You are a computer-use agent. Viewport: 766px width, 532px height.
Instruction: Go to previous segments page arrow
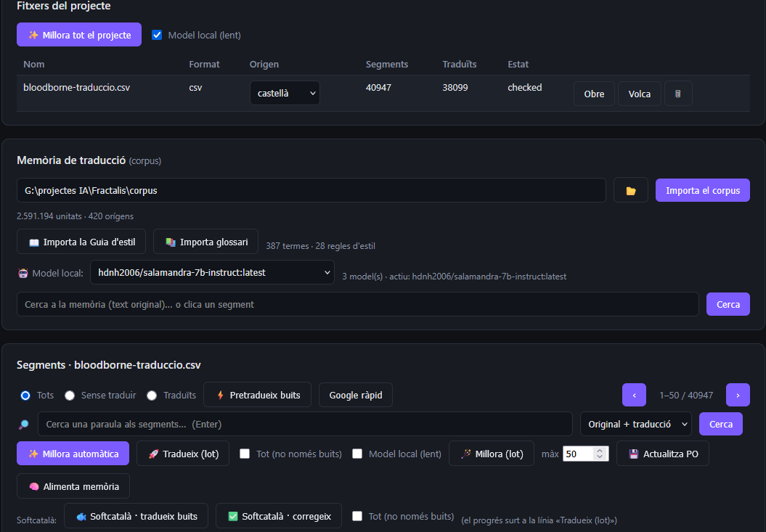[x=634, y=395]
